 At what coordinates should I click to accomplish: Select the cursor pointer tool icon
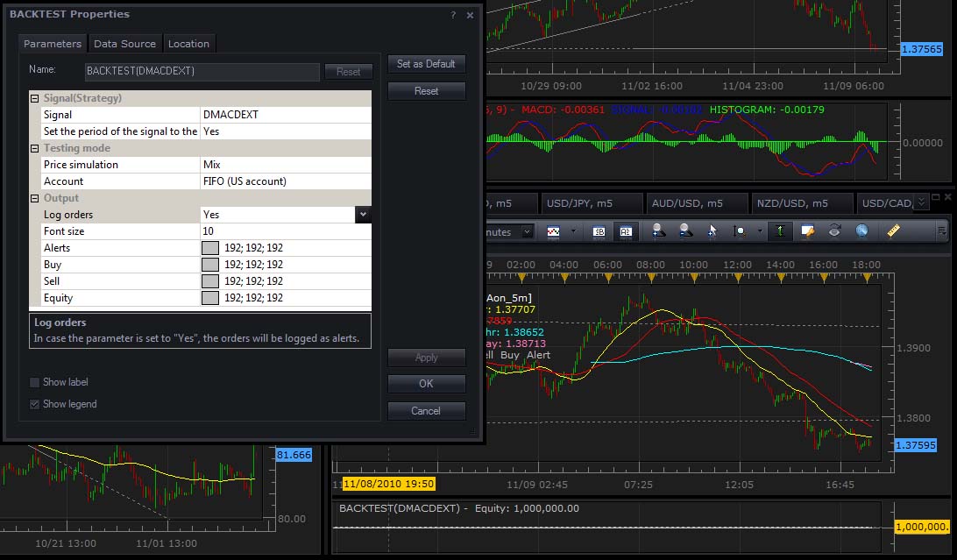click(x=712, y=230)
